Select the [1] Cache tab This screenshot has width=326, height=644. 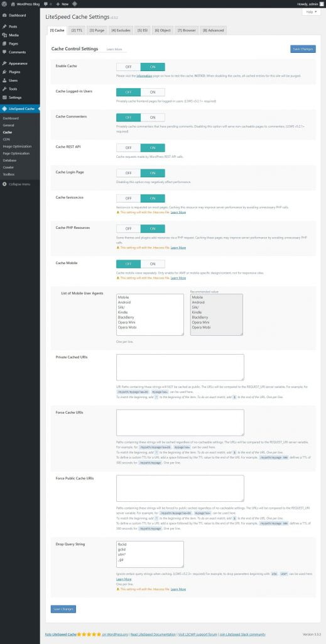(x=57, y=30)
